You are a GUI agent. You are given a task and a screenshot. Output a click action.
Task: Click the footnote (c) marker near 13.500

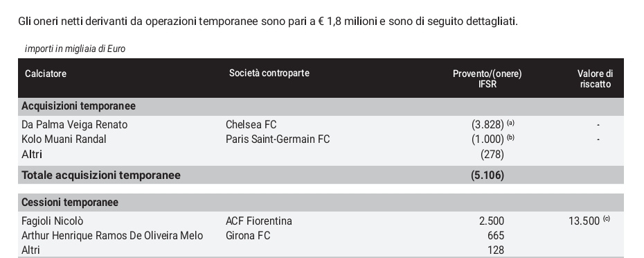coord(607,218)
